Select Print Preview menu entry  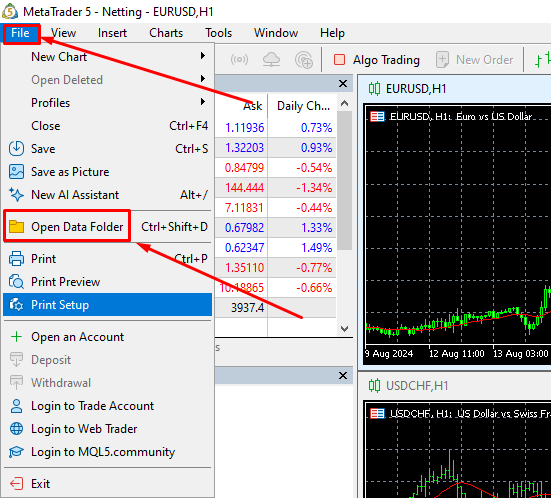click(107, 282)
